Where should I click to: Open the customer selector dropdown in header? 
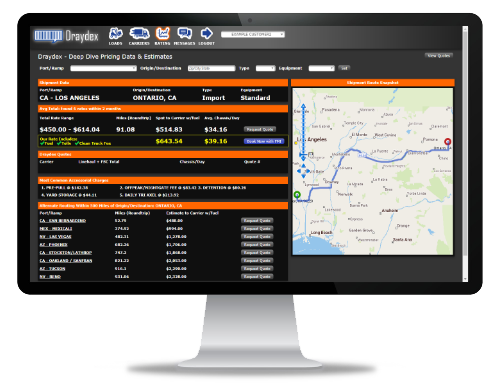253,34
